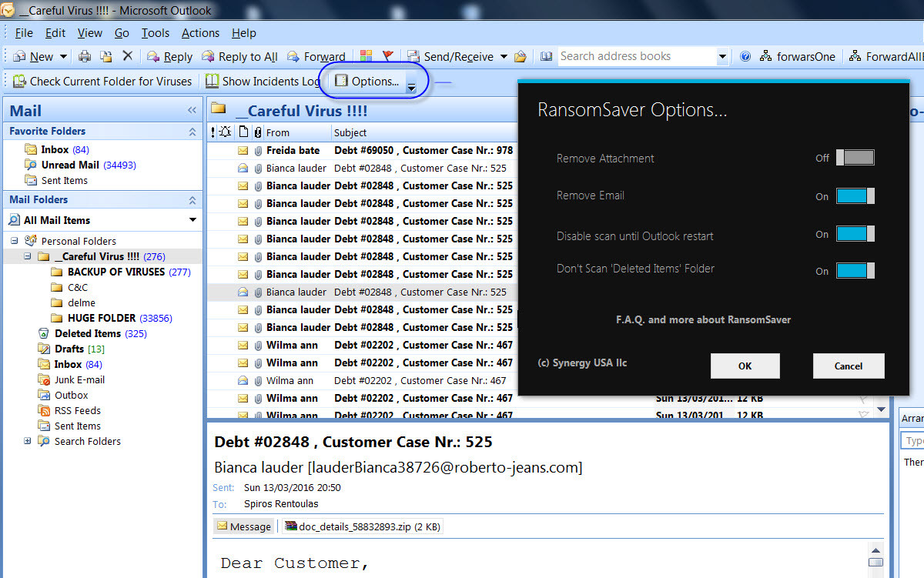
Task: Toggle Don't Scan 'Deleted Items' Folder switch
Action: 855,270
